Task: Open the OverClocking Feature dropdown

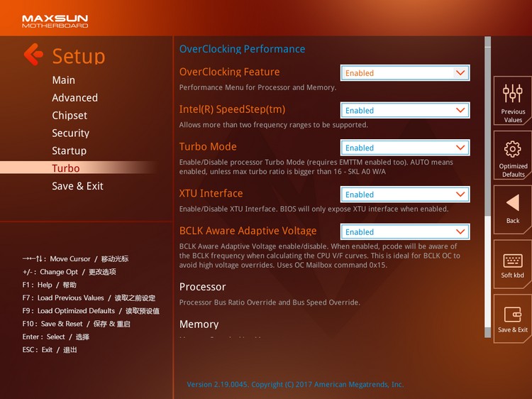Action: [x=405, y=73]
